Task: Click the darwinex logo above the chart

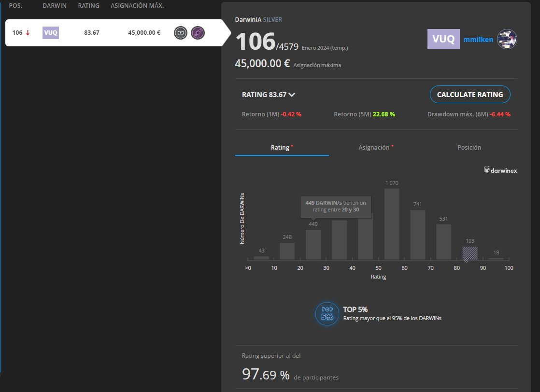Action: [500, 170]
